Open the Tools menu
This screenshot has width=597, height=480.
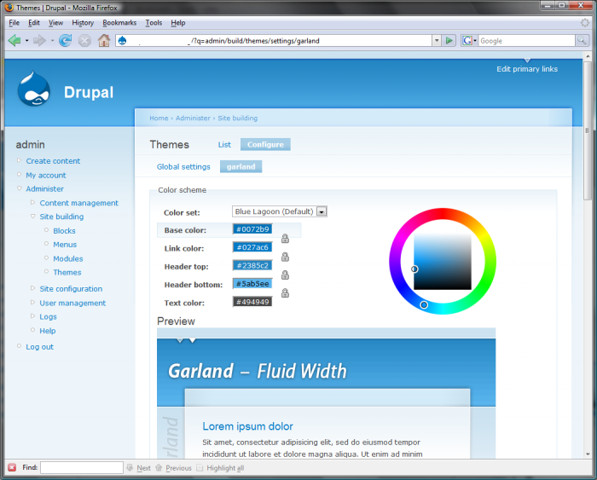[154, 23]
